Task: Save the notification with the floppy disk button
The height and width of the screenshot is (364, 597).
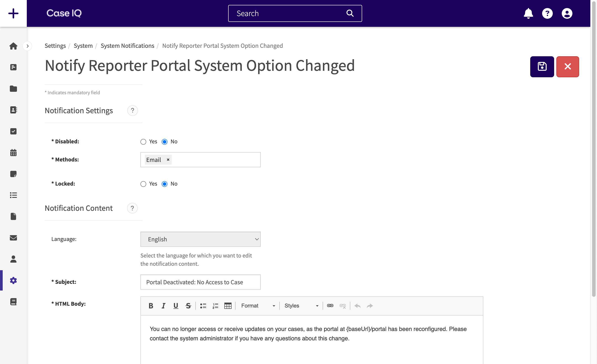Action: [542, 67]
